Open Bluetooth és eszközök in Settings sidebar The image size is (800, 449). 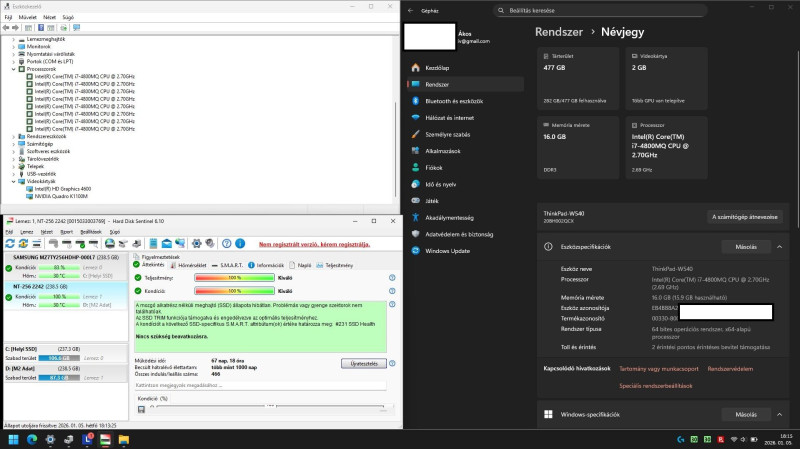pyautogui.click(x=454, y=101)
